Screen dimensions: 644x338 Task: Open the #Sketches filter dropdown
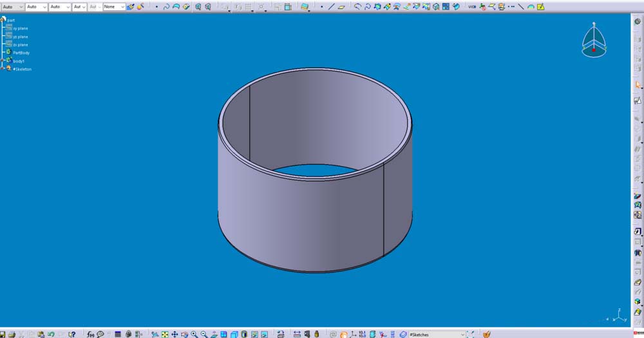[x=437, y=335]
